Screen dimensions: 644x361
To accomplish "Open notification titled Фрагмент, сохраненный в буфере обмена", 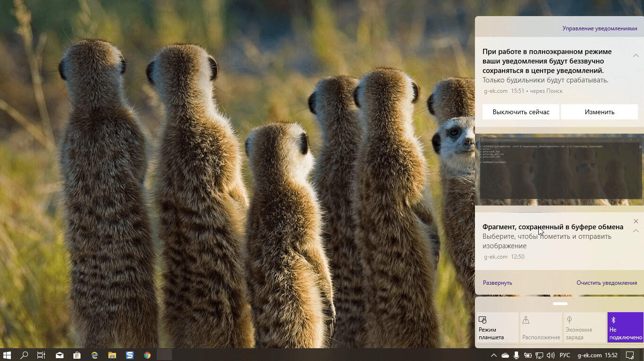I will pyautogui.click(x=553, y=227).
